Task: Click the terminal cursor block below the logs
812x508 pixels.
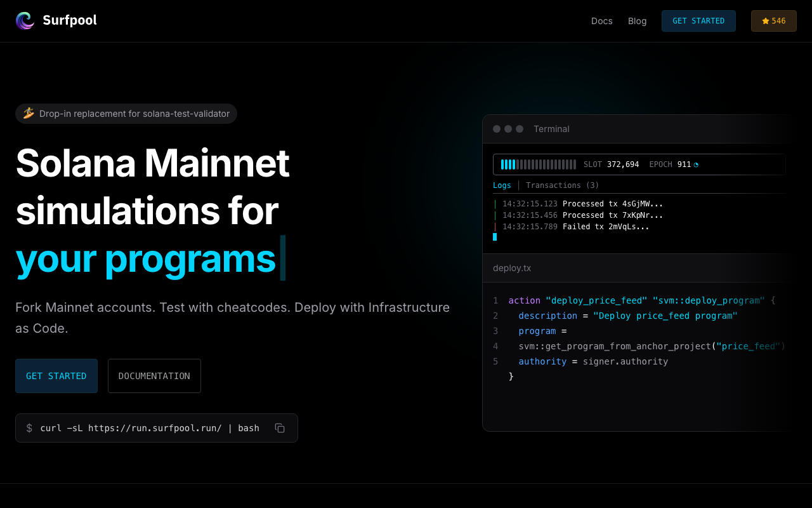Action: [x=495, y=237]
